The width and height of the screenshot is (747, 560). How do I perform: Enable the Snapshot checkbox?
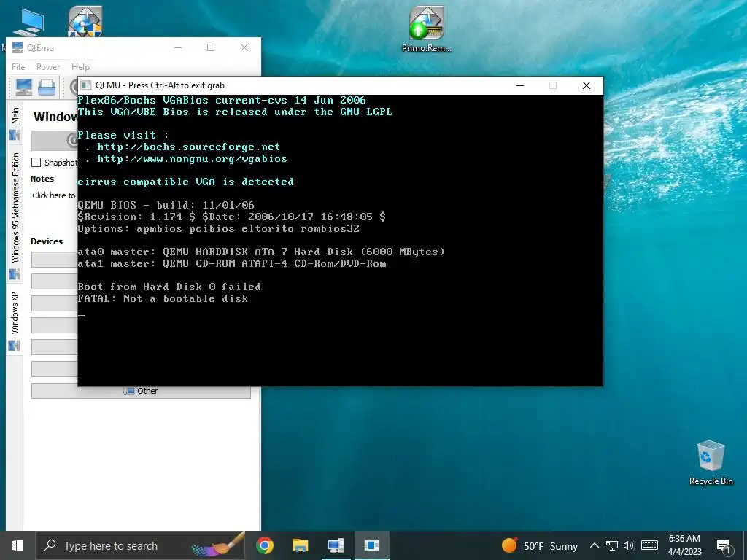coord(36,163)
